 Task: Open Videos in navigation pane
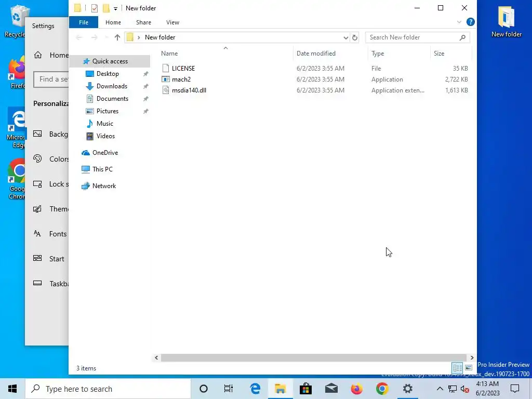pyautogui.click(x=105, y=136)
